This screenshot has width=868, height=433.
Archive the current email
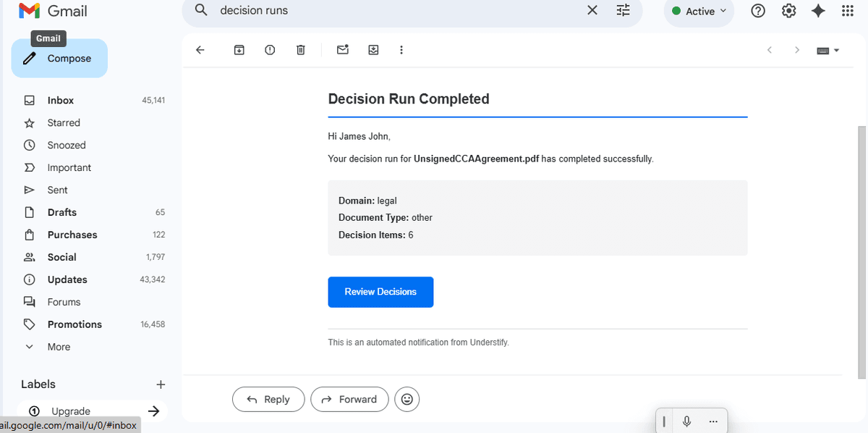[239, 49]
